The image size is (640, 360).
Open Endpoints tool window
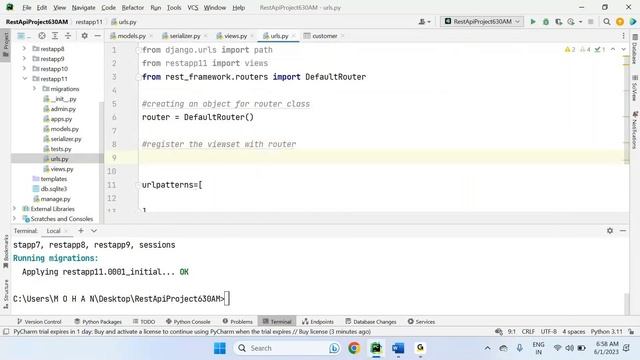click(318, 322)
